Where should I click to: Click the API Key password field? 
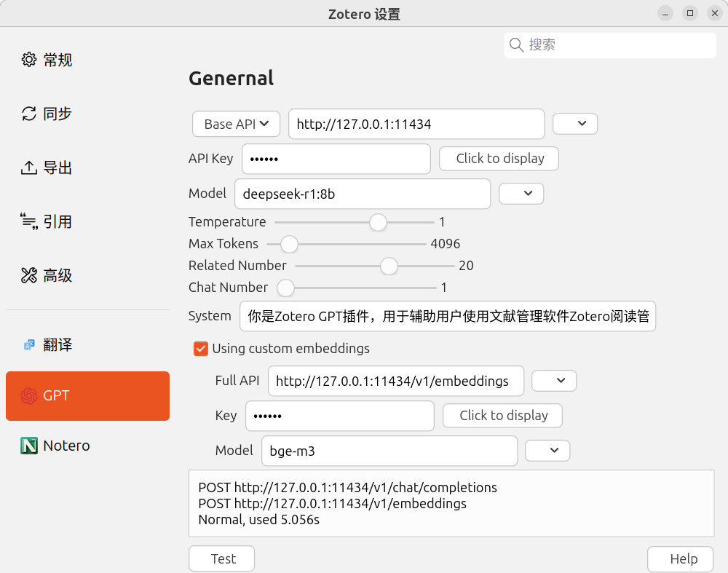(x=336, y=159)
